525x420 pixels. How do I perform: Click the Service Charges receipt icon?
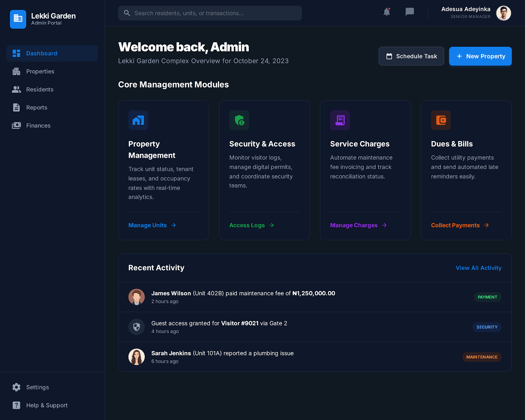pyautogui.click(x=340, y=120)
